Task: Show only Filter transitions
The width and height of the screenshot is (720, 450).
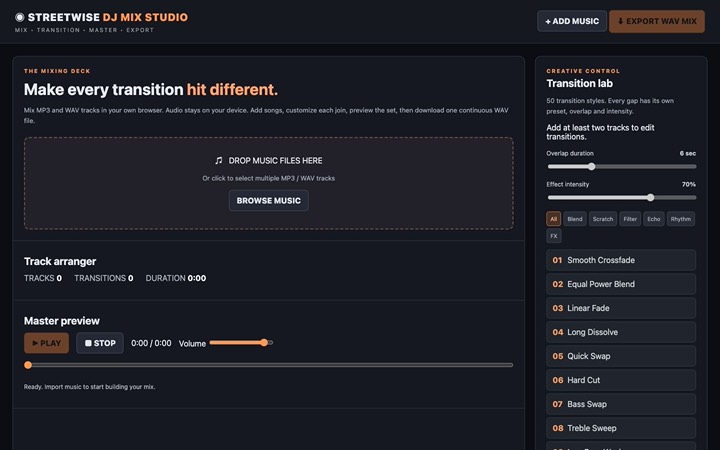Action: pos(630,219)
